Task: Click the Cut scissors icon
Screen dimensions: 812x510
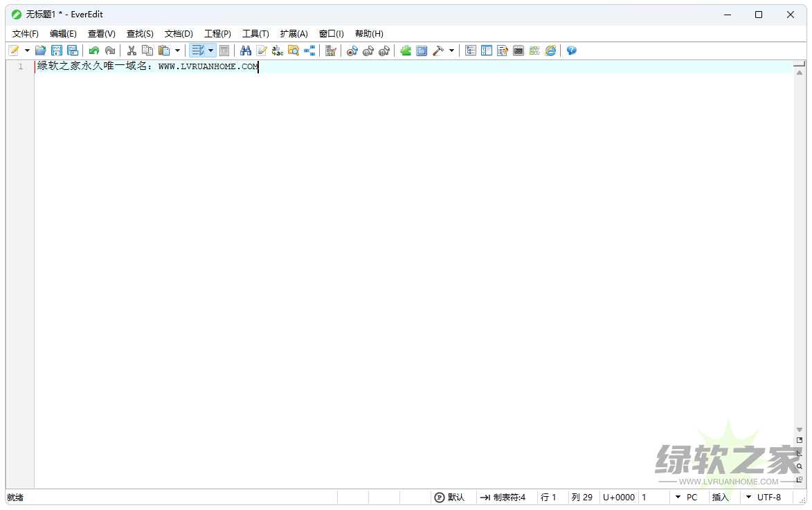Action: click(x=131, y=51)
